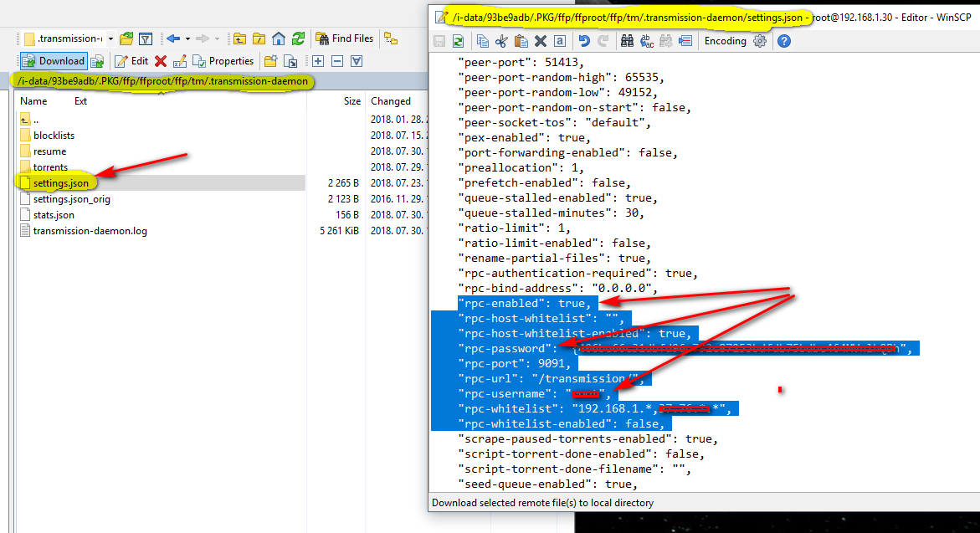The width and height of the screenshot is (980, 533).
Task: Go back with the blue left arrow
Action: coord(173,38)
